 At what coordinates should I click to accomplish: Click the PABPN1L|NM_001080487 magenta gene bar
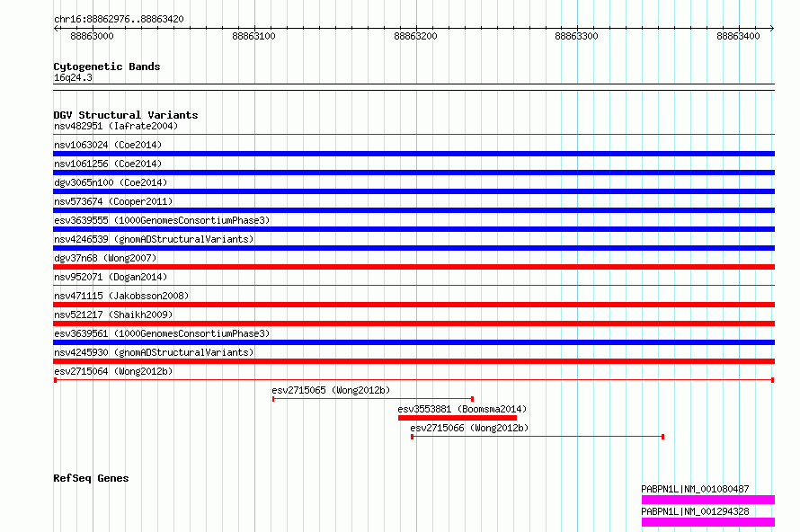708,500
